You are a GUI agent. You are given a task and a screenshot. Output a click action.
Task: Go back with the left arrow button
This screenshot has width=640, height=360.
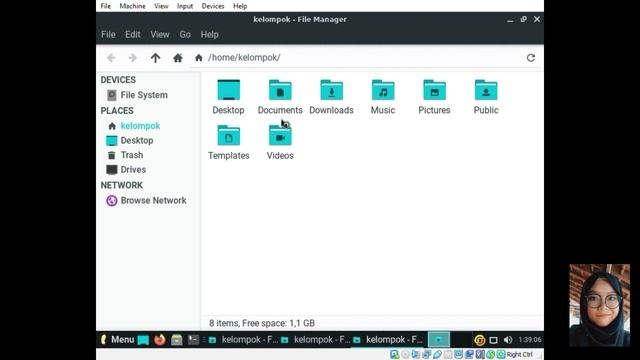111,58
